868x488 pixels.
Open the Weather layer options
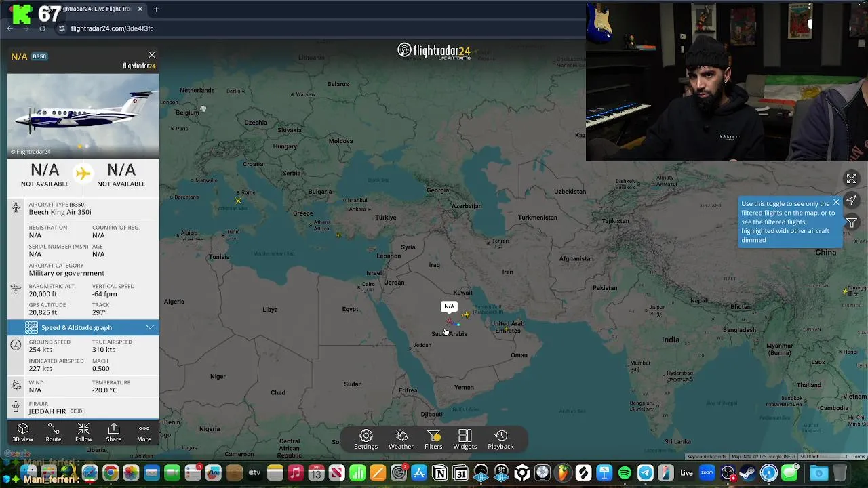click(x=401, y=439)
